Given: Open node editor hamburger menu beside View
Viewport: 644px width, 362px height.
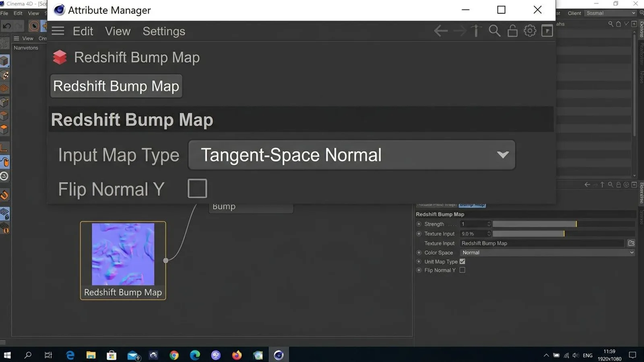Looking at the screenshot, I should click(17, 39).
